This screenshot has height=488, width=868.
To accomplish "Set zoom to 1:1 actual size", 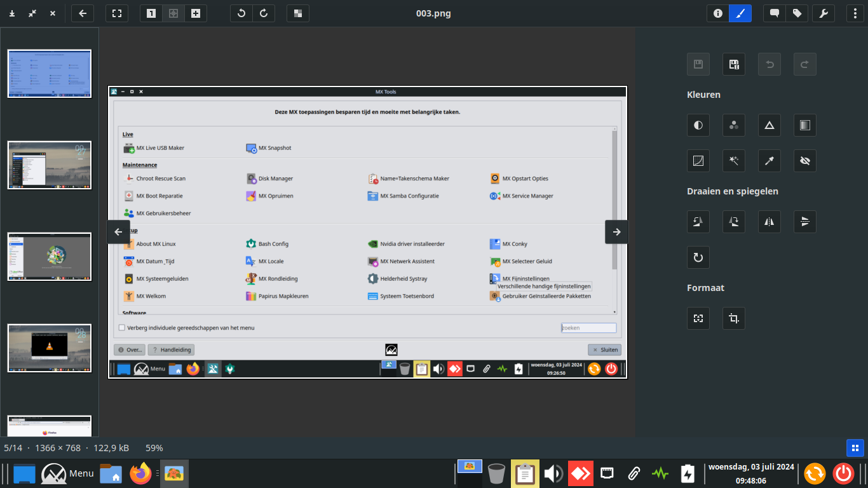I will tap(151, 13).
